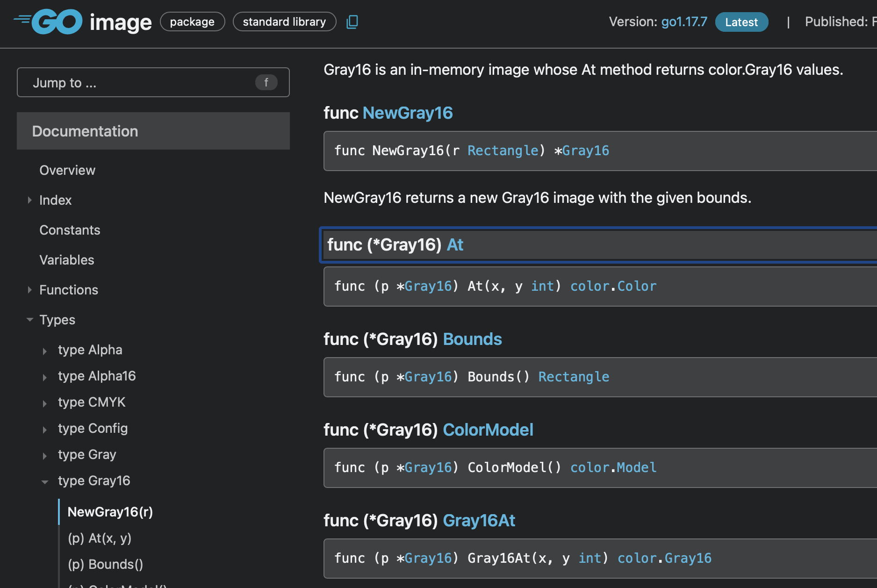This screenshot has width=877, height=588.
Task: Click the Constants sidebar link
Action: (70, 229)
